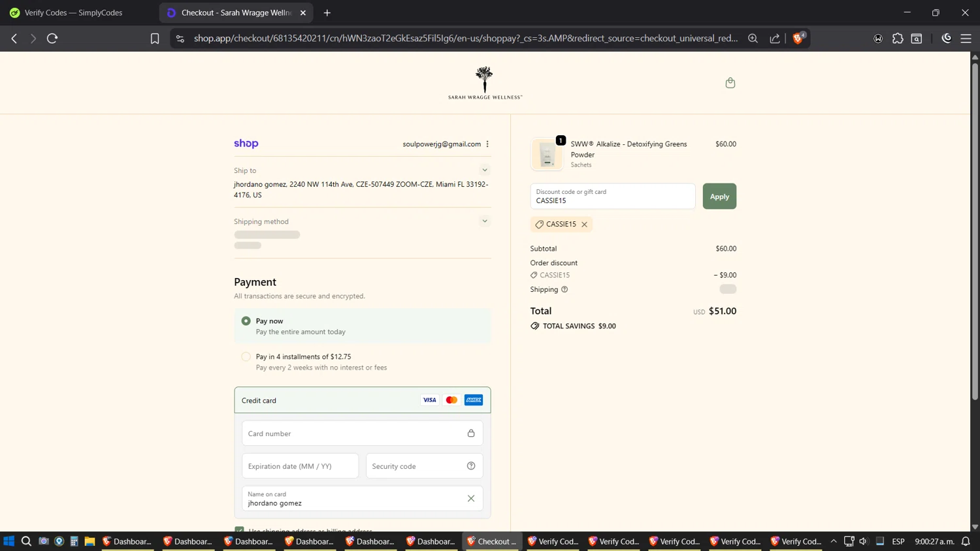The width and height of the screenshot is (980, 551).
Task: Open the Alkalize product thumbnail
Action: point(547,154)
